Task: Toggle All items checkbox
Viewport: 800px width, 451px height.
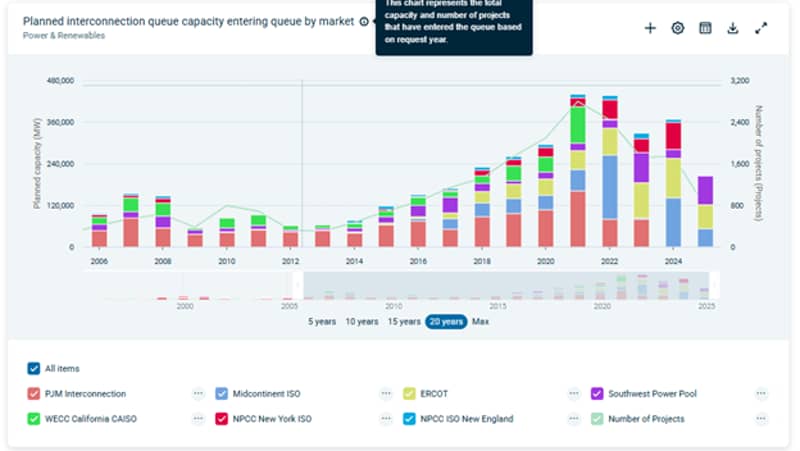Action: click(x=34, y=368)
